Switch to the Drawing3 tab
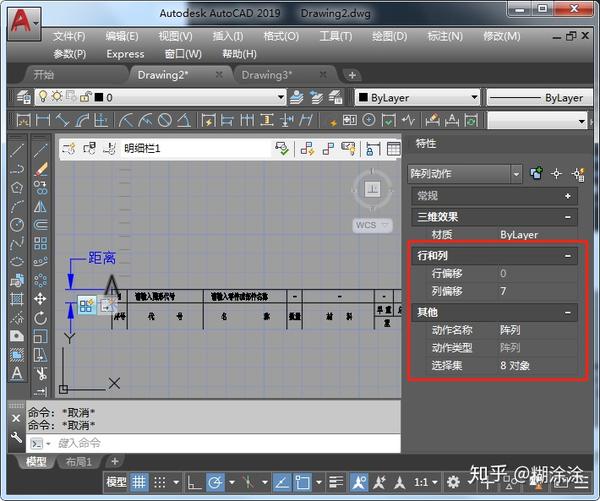Image resolution: width=600 pixels, height=501 pixels. click(267, 75)
